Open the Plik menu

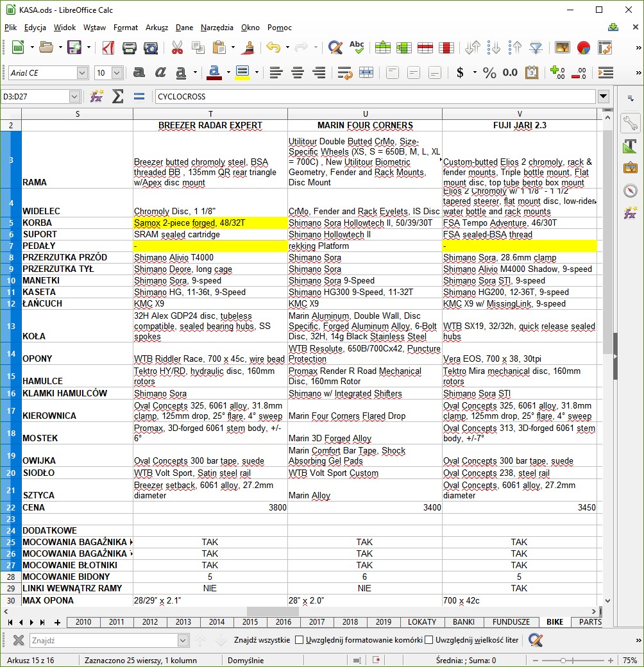[x=11, y=28]
